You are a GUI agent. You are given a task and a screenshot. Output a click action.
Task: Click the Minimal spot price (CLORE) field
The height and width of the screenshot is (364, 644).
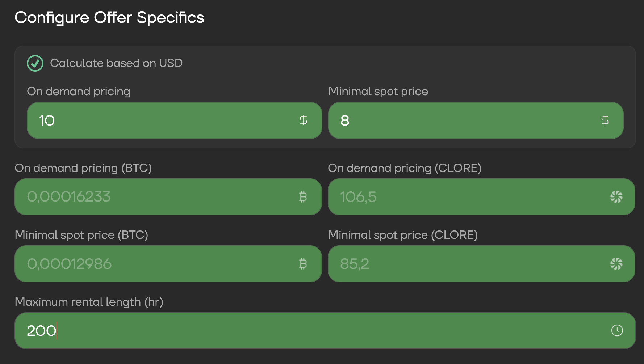[467, 264]
